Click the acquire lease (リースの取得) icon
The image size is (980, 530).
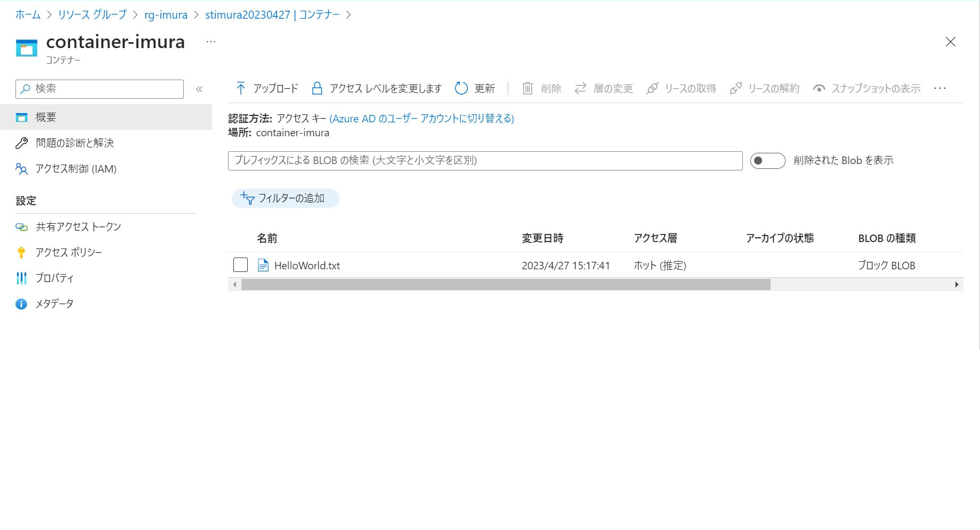[x=652, y=88]
